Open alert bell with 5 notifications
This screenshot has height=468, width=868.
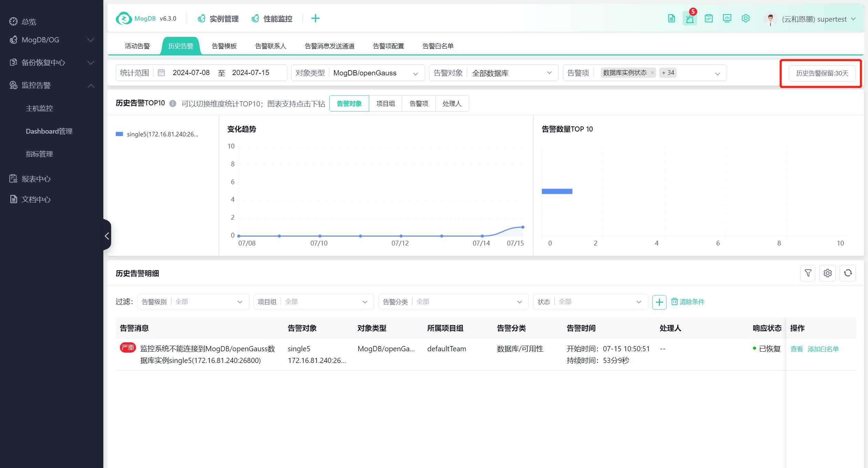pyautogui.click(x=690, y=19)
